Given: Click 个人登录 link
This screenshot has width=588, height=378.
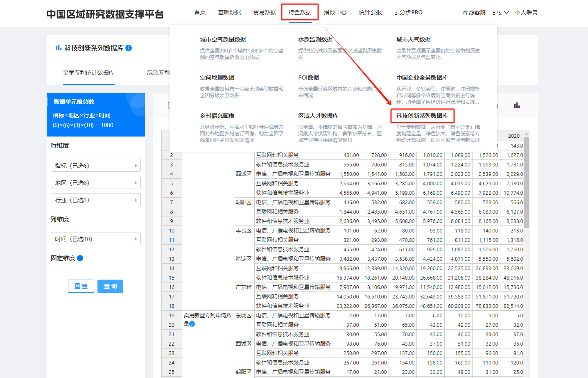Looking at the screenshot, I should [527, 13].
